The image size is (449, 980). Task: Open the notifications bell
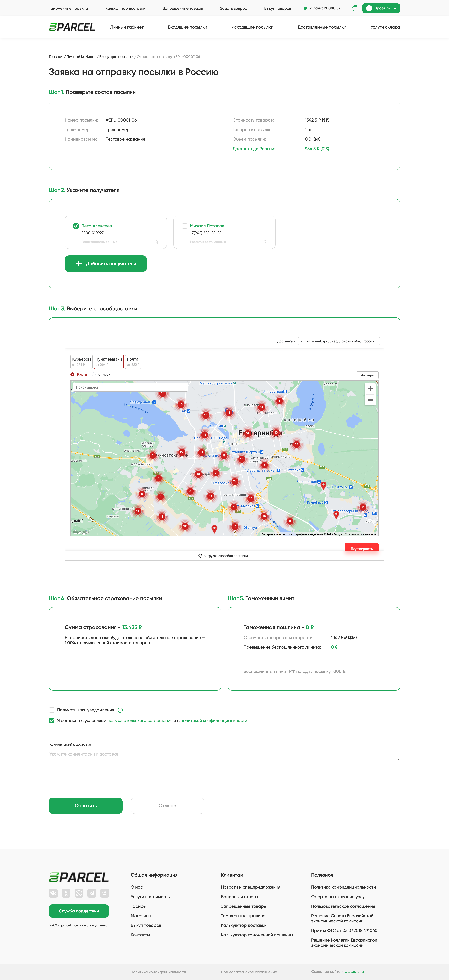point(354,8)
